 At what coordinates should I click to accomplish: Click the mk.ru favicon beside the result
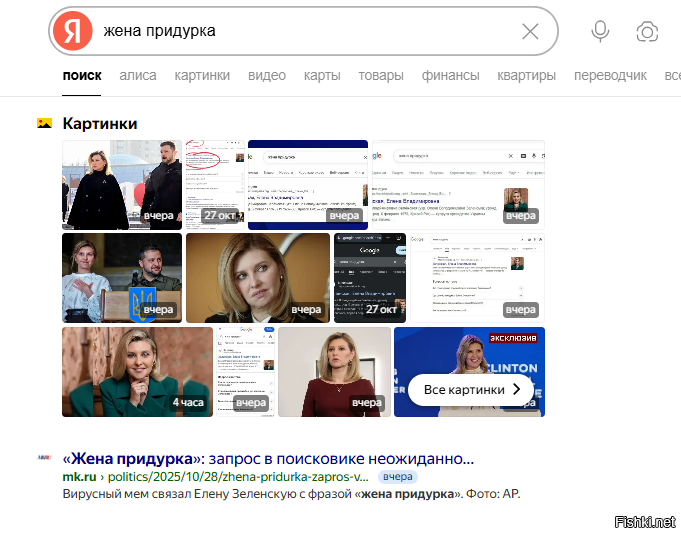pos(44,458)
